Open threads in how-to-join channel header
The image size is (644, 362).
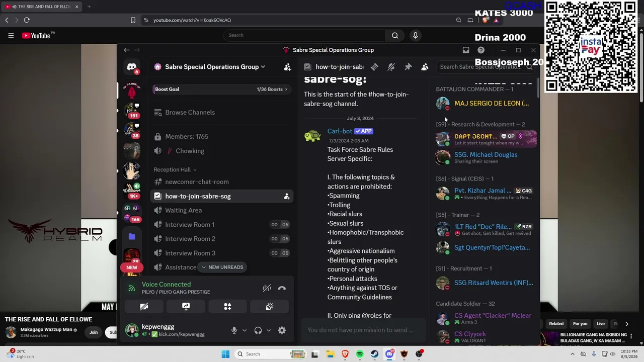click(x=374, y=67)
